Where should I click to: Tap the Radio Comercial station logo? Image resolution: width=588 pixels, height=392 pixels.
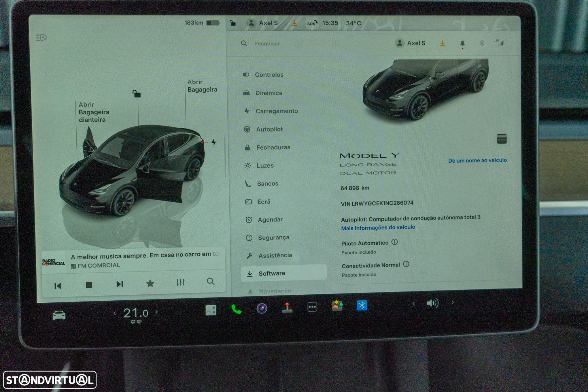[x=54, y=262]
